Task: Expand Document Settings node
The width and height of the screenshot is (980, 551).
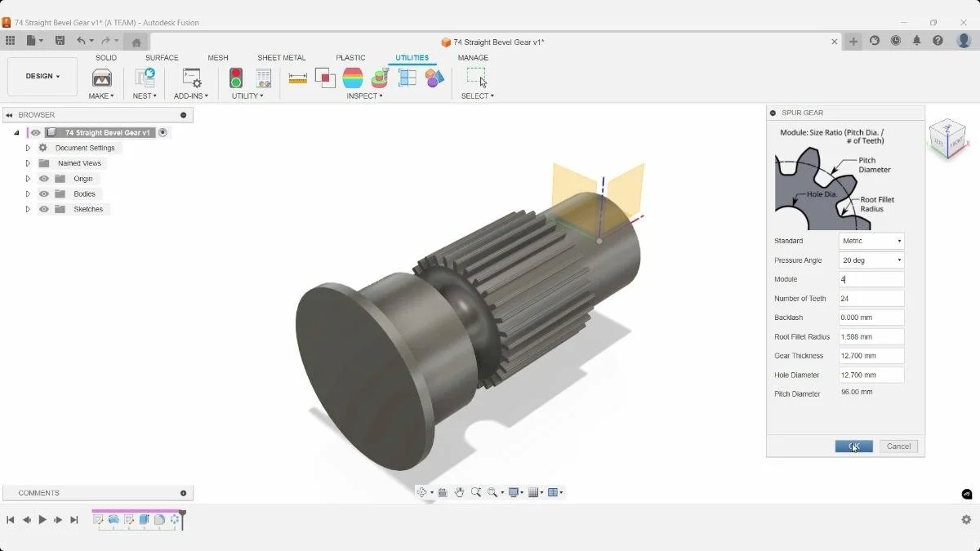Action: (x=28, y=148)
